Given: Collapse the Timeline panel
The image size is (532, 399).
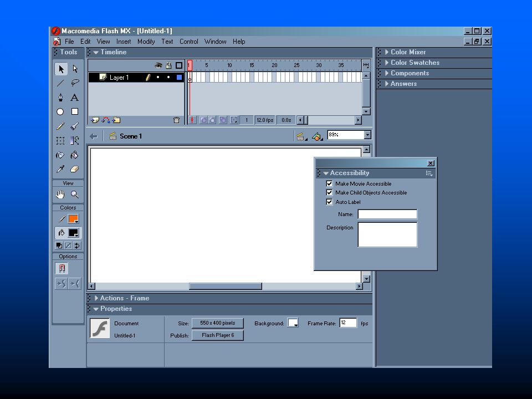Looking at the screenshot, I should (x=96, y=52).
